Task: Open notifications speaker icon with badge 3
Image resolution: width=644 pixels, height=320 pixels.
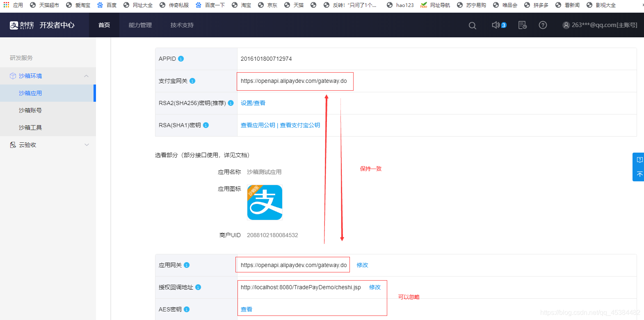Action: pos(499,25)
